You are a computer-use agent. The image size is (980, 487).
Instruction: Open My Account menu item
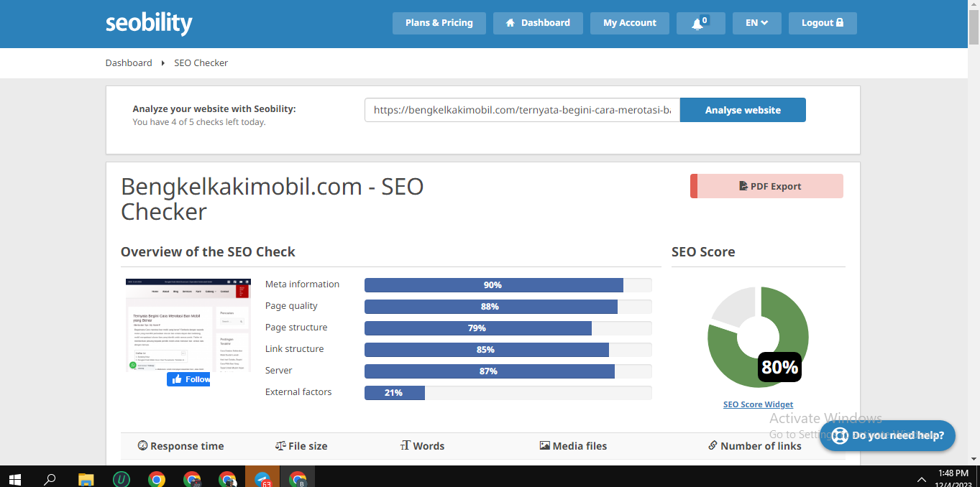pos(630,23)
